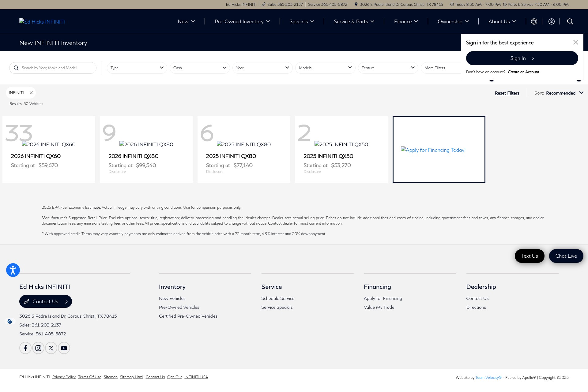Viewport: 588px width, 392px height.
Task: Open the accessibility widget icon
Action: pyautogui.click(x=13, y=270)
